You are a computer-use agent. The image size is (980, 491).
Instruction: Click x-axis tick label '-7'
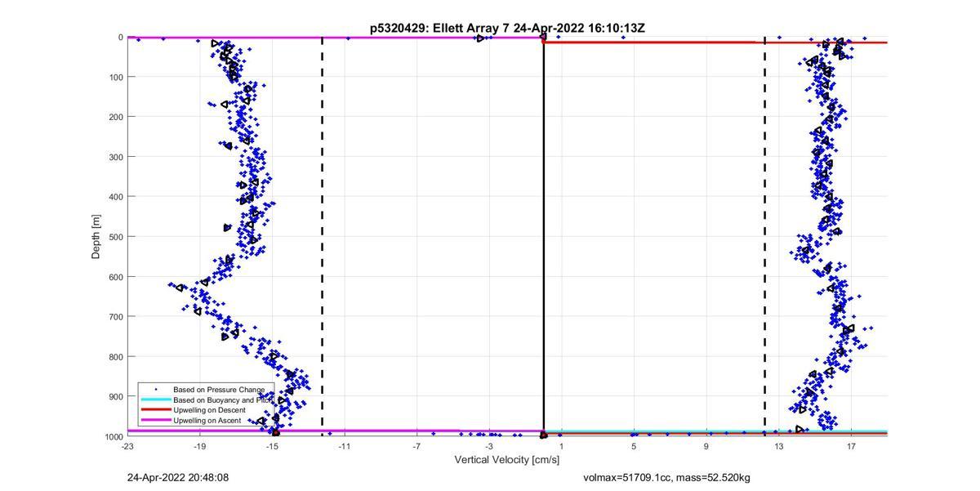(417, 446)
